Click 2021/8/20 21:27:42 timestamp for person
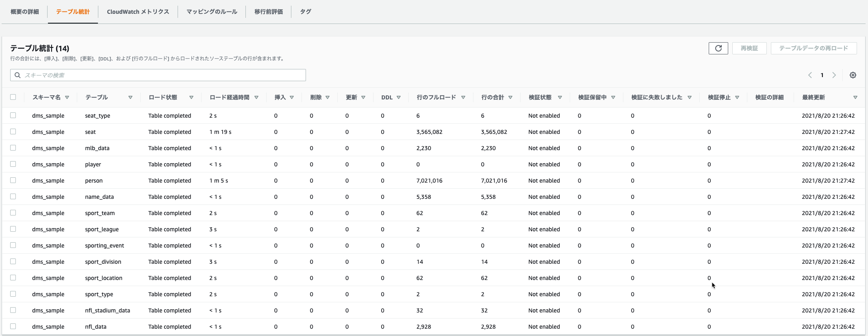The height and width of the screenshot is (336, 868). tap(828, 181)
